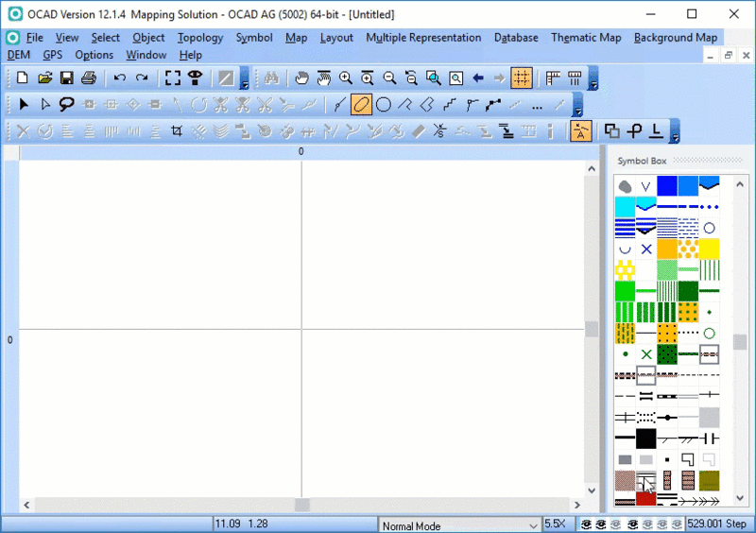
Task: Redo the last undone action
Action: pyautogui.click(x=142, y=77)
